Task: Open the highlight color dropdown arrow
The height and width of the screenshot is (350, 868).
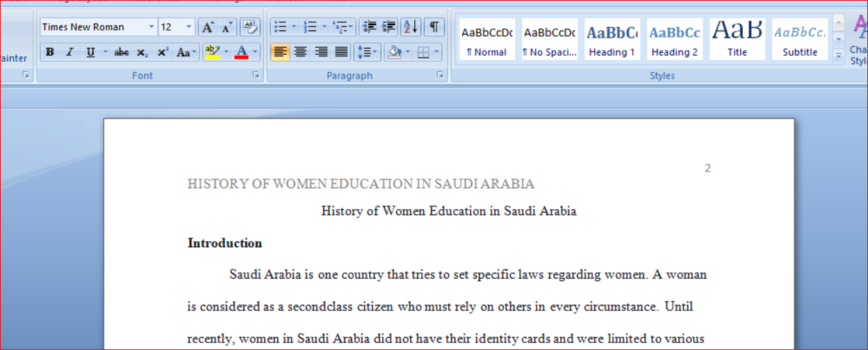Action: tap(227, 52)
